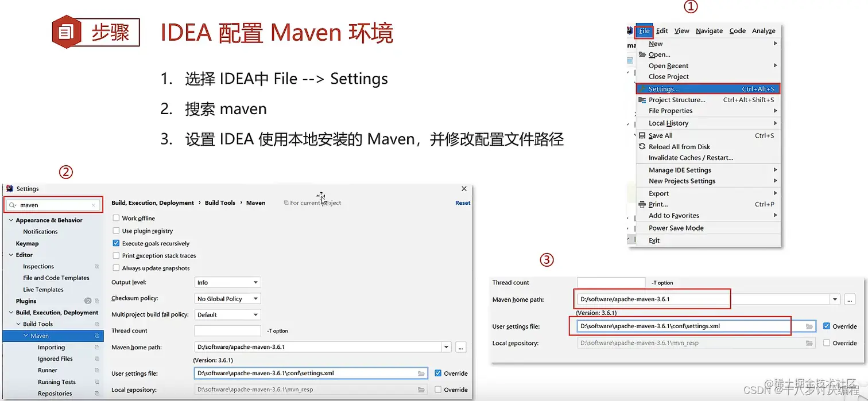Select Notifications in settings tree

pyautogui.click(x=40, y=232)
